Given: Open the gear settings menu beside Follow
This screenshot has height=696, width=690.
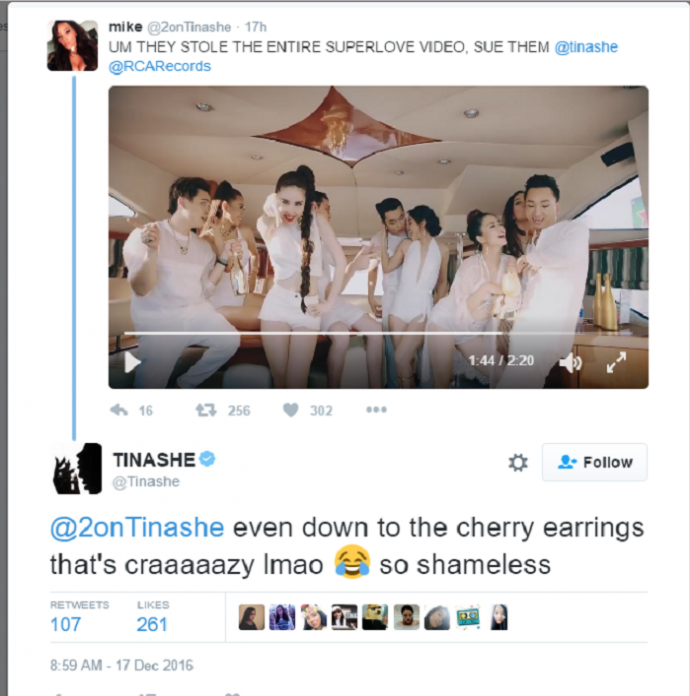Looking at the screenshot, I should (518, 463).
